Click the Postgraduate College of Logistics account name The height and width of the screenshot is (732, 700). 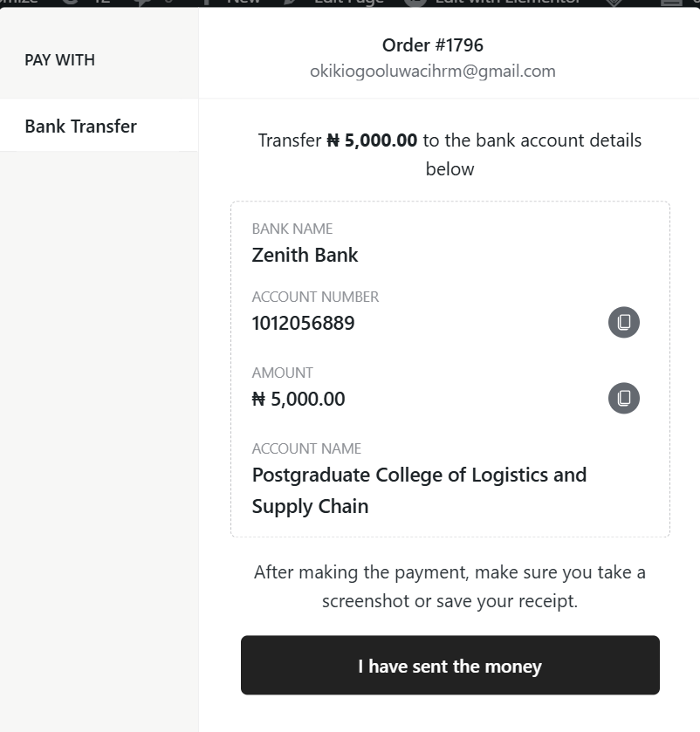point(419,475)
